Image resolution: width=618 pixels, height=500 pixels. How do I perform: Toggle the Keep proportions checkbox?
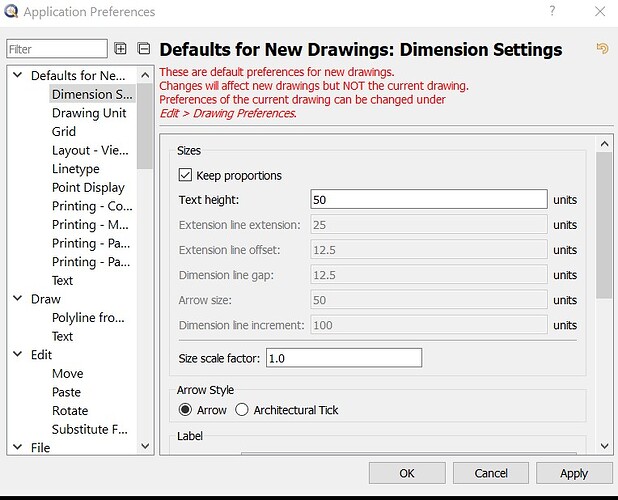(185, 175)
